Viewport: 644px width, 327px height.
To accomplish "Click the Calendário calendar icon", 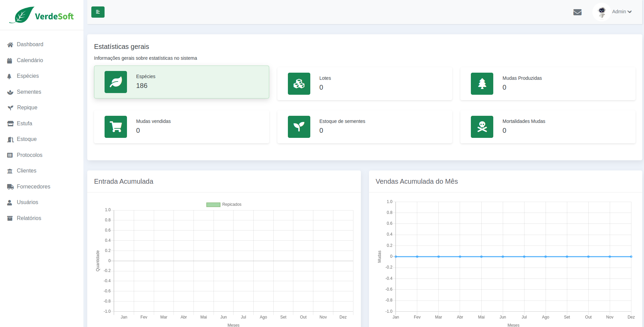I will 10,60.
